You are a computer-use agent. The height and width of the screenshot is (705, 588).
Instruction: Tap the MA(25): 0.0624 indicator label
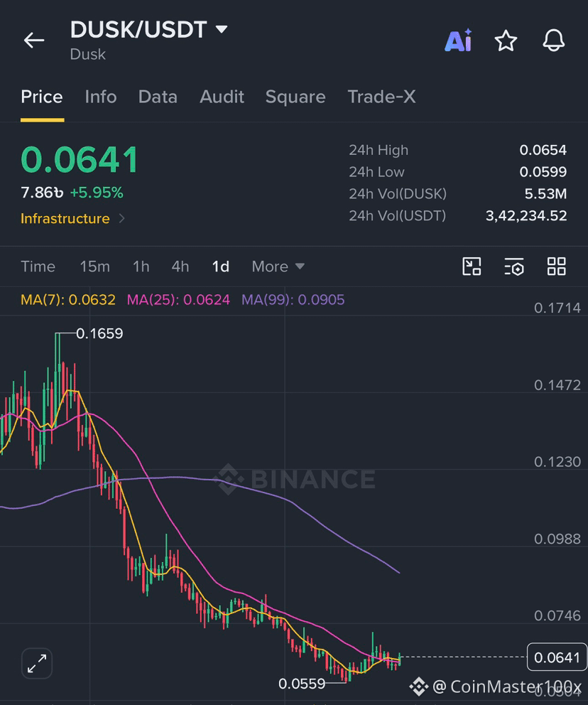pyautogui.click(x=178, y=300)
